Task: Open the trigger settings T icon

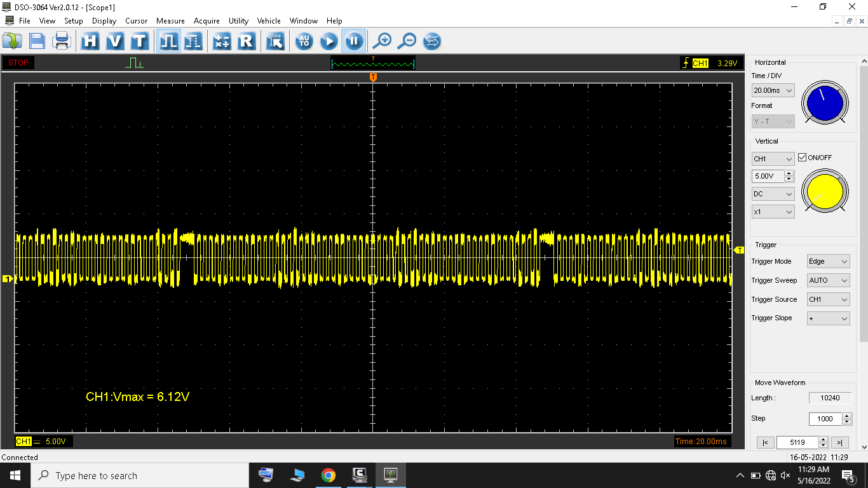Action: 139,41
